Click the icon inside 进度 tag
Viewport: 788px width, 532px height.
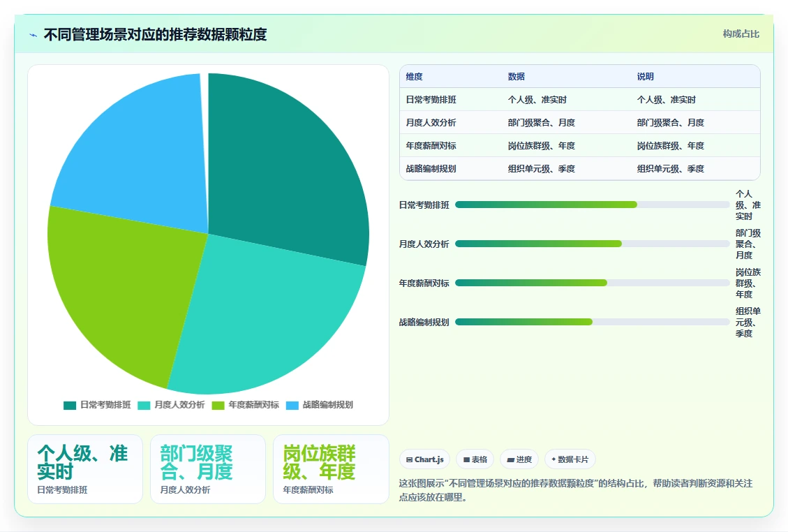511,460
